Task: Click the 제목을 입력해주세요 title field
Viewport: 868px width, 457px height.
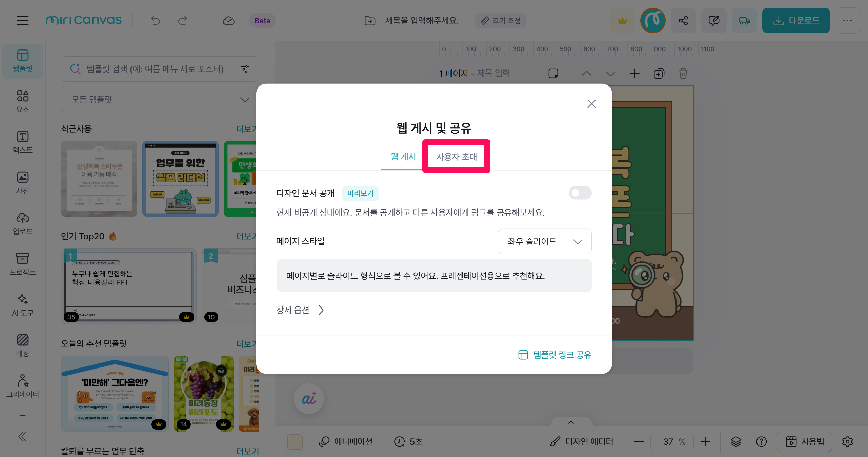Action: pos(422,21)
